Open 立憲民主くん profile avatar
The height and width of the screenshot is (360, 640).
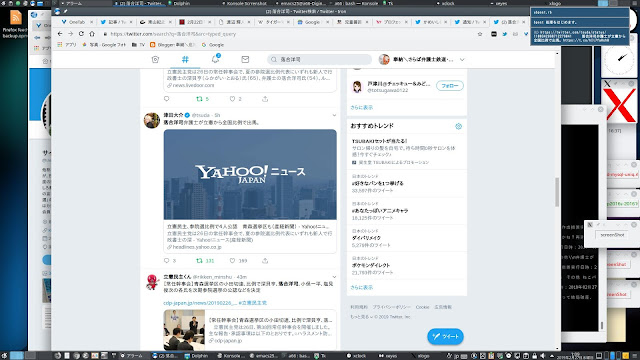[152, 282]
